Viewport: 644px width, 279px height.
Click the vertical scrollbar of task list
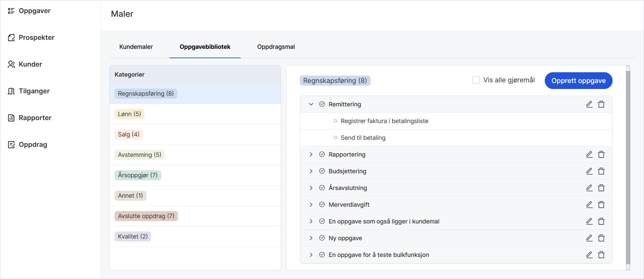click(x=628, y=167)
